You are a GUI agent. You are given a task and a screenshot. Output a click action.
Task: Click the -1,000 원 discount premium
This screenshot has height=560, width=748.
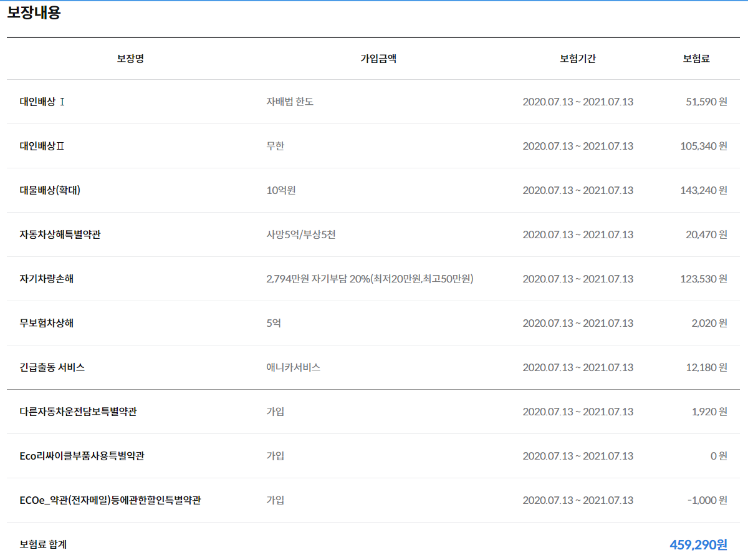(x=707, y=500)
